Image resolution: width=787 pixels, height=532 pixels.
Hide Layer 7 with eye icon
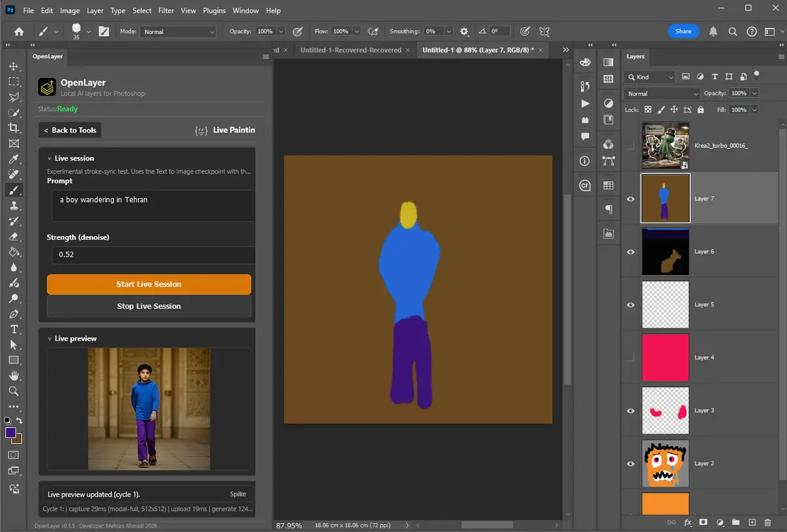tap(631, 199)
